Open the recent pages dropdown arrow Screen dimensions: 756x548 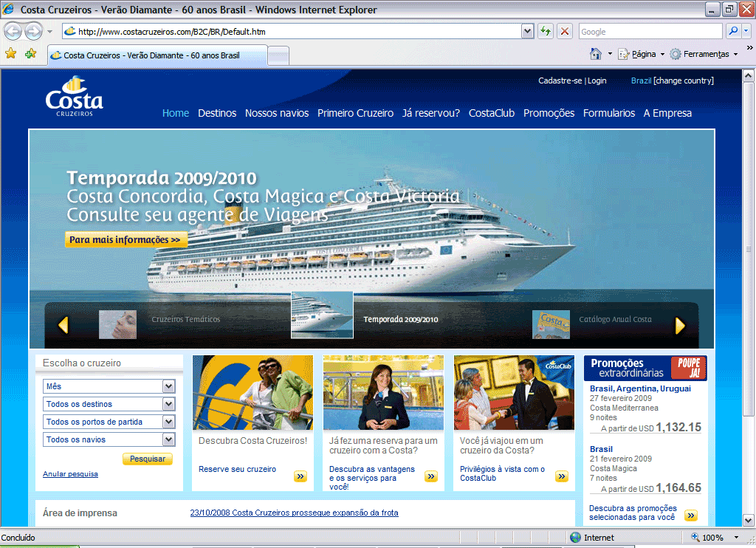tap(49, 32)
